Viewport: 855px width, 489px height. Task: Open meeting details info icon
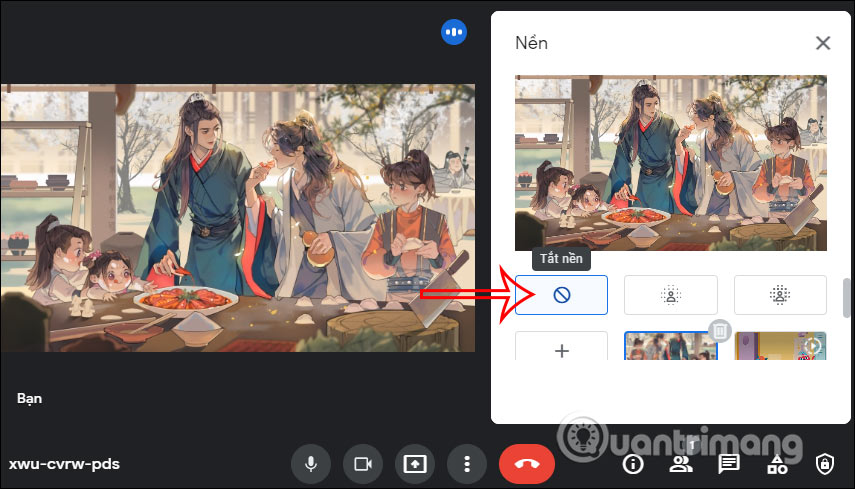633,464
